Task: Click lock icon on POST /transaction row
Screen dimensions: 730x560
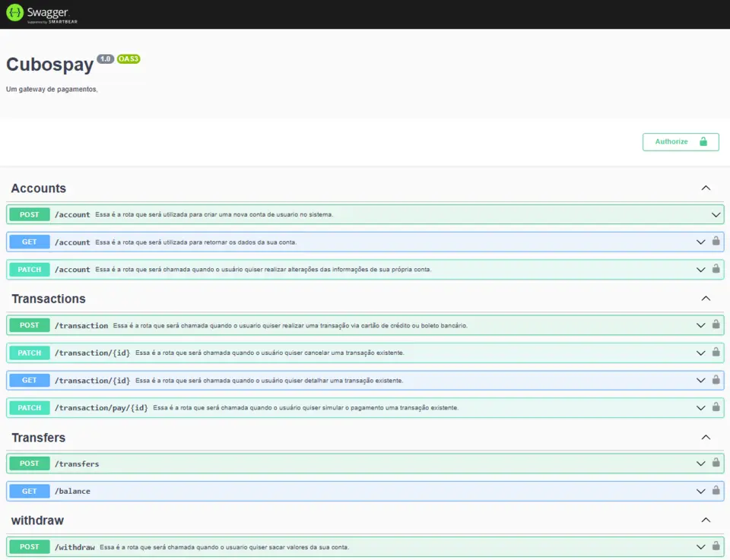Action: (x=716, y=325)
